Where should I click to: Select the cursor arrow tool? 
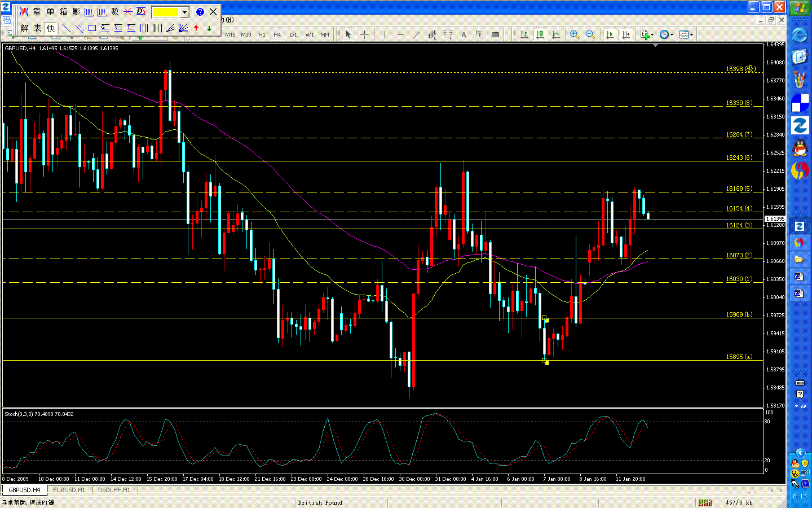(x=348, y=35)
